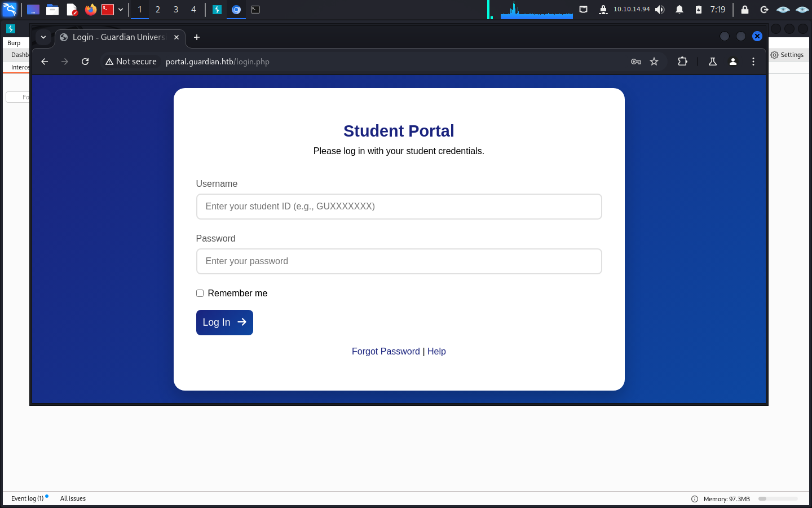Switch to workspace 4
This screenshot has height=508, width=812.
[193, 10]
